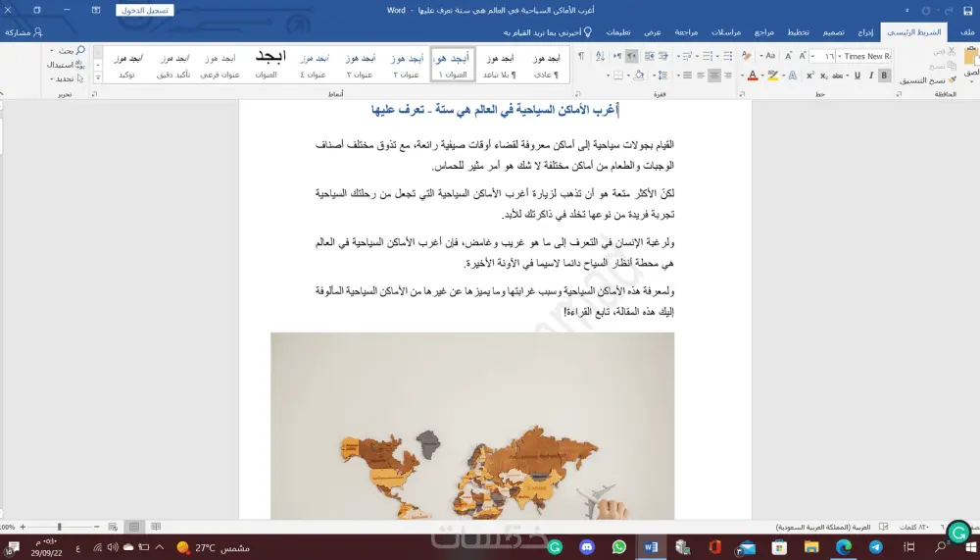Click the numbering list icon
The height and width of the screenshot is (560, 980).
tap(708, 56)
